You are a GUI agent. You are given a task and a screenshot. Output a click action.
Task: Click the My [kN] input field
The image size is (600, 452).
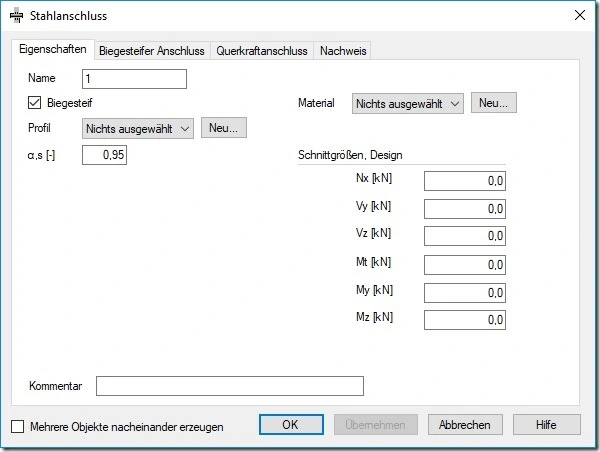pos(465,293)
